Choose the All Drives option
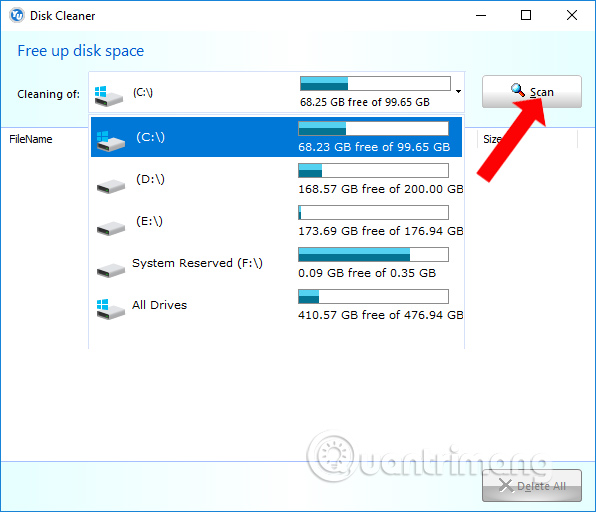The width and height of the screenshot is (596, 512). click(276, 304)
